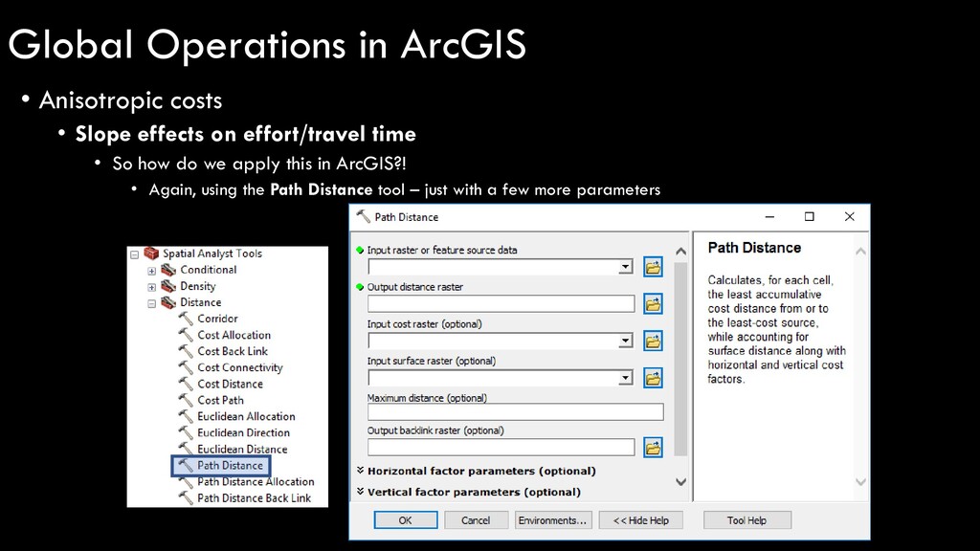The width and height of the screenshot is (980, 551).
Task: Open the input surface raster dropdown
Action: tap(625, 377)
